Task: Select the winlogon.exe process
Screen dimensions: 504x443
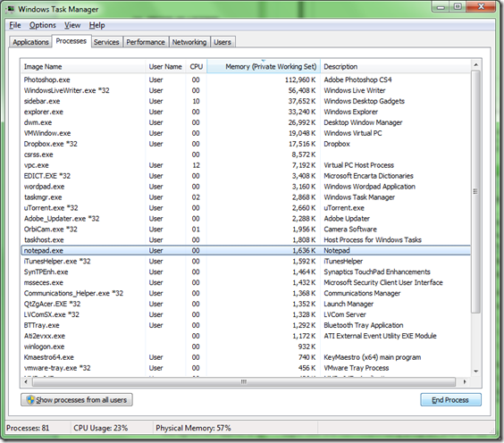Action: (x=246, y=347)
